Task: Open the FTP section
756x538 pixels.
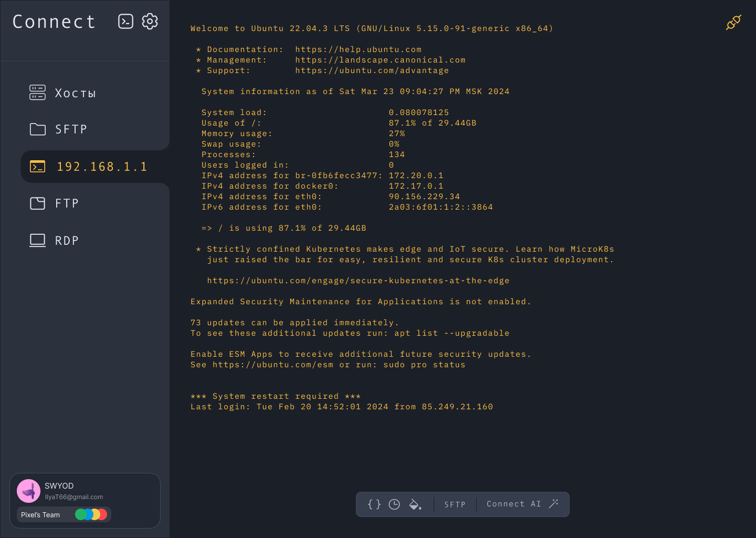Action: click(x=66, y=203)
